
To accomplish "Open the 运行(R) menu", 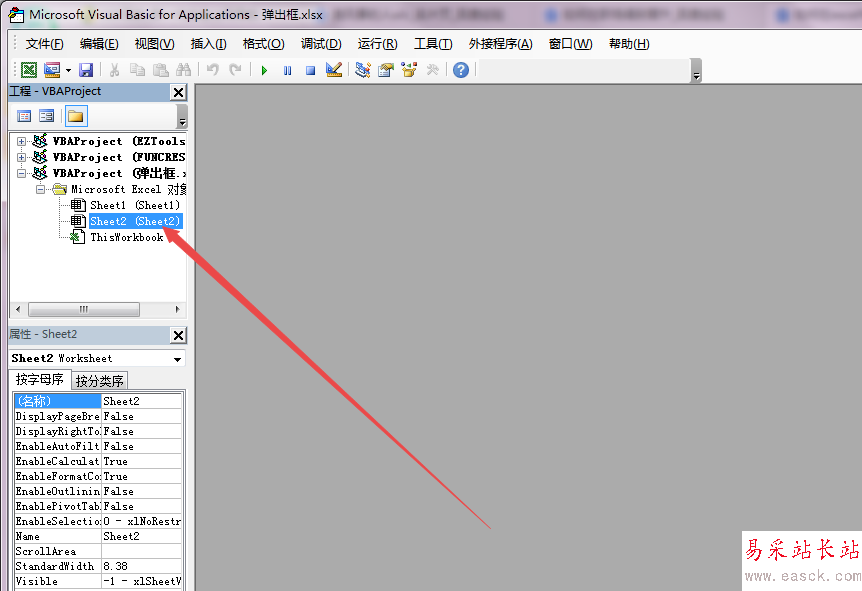I will point(377,44).
